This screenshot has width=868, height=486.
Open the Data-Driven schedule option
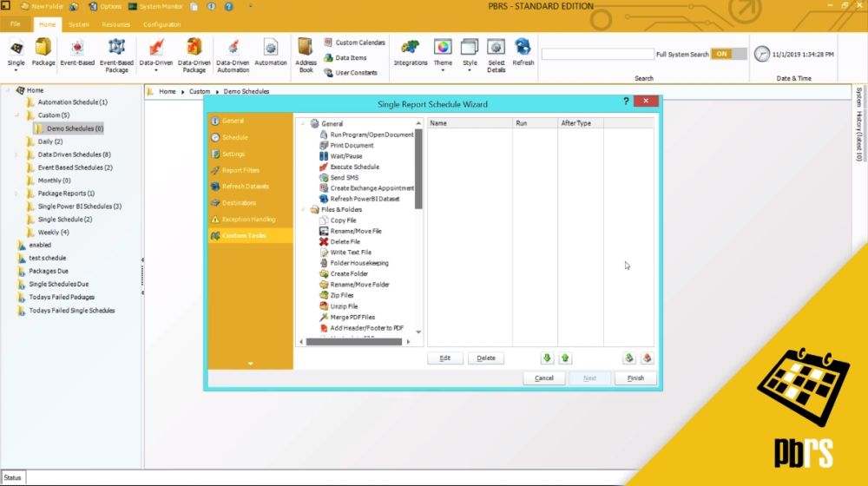156,55
